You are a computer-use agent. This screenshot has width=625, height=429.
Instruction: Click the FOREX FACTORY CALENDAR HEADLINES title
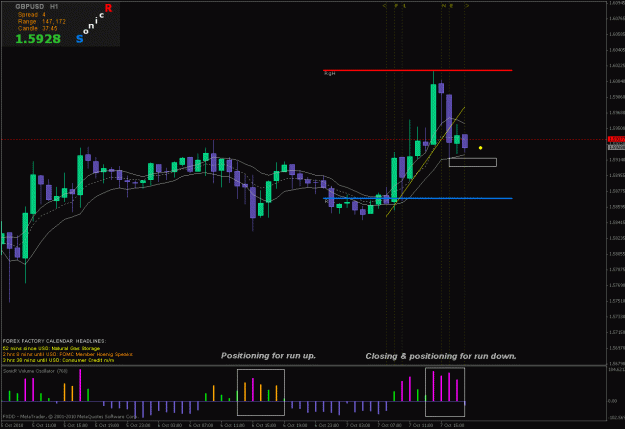pyautogui.click(x=54, y=341)
